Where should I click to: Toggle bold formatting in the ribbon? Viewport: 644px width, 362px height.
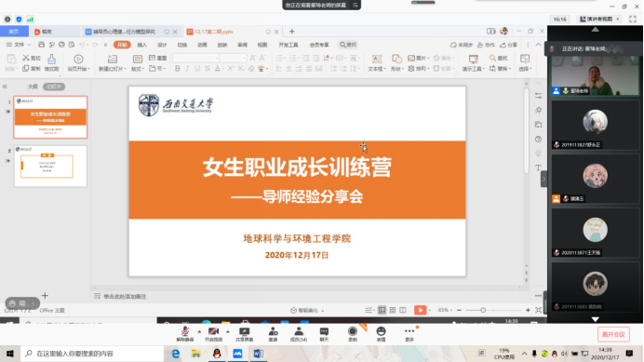point(178,69)
